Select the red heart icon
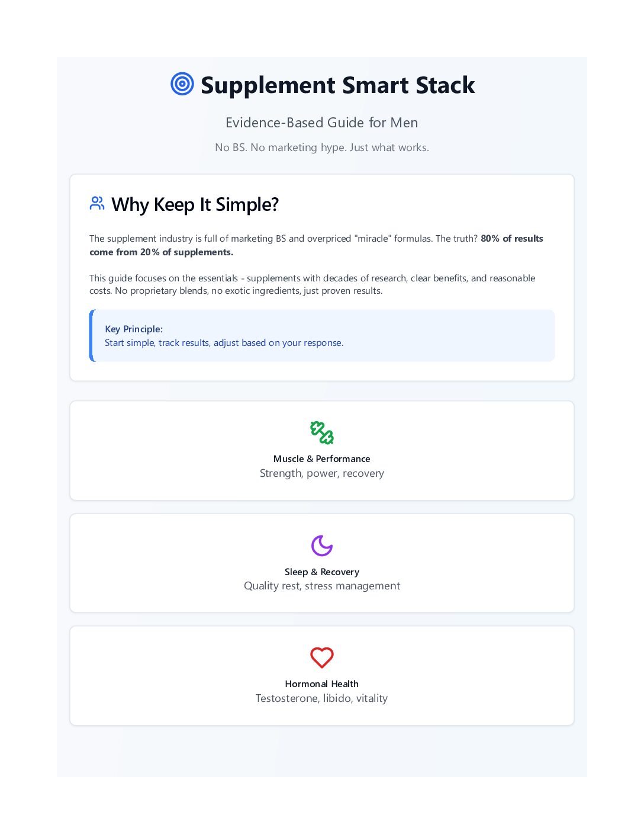Viewport: 644px width, 834px height. coord(322,657)
